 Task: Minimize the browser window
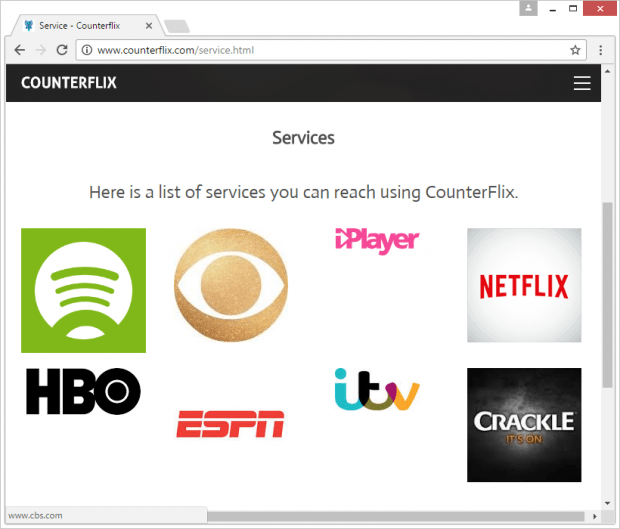click(x=553, y=9)
